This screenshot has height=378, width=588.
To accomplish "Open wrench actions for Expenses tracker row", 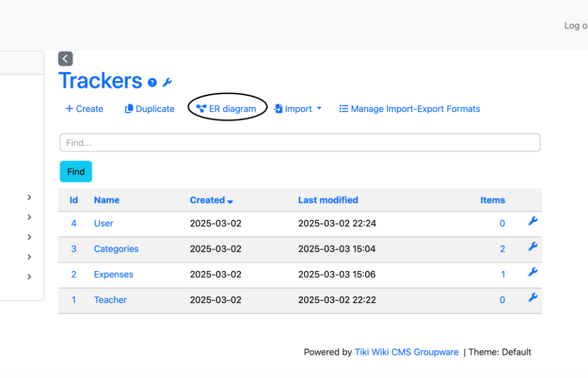I will click(533, 272).
